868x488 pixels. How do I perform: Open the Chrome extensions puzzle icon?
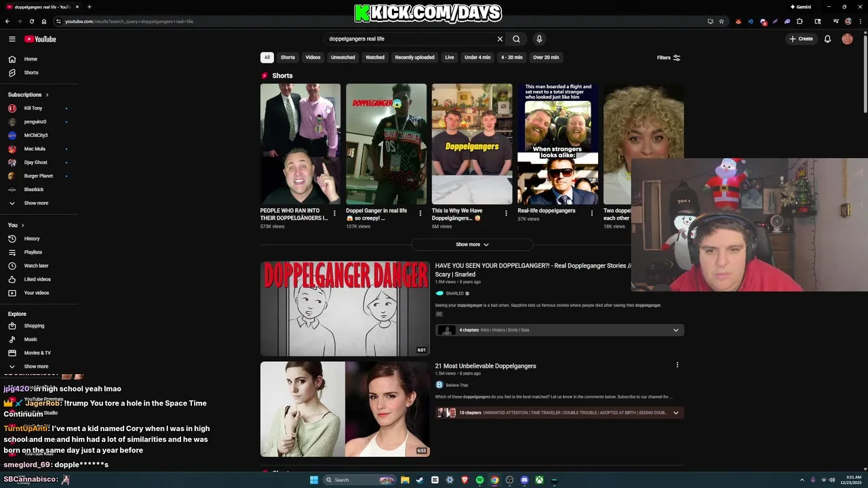(x=800, y=21)
